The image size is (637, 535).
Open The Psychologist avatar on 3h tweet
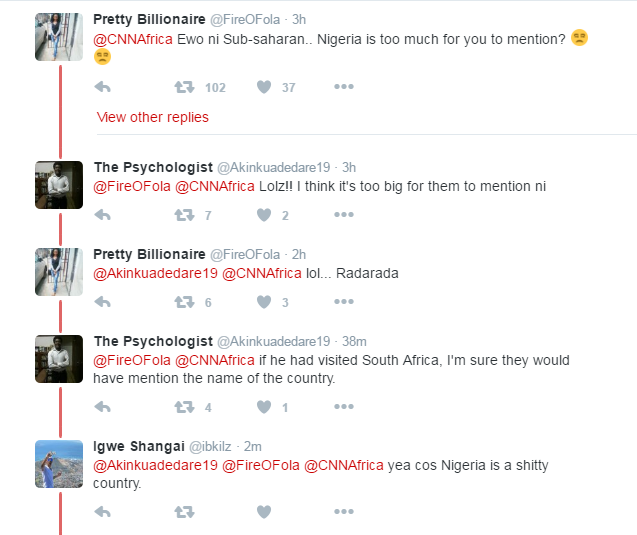point(59,184)
